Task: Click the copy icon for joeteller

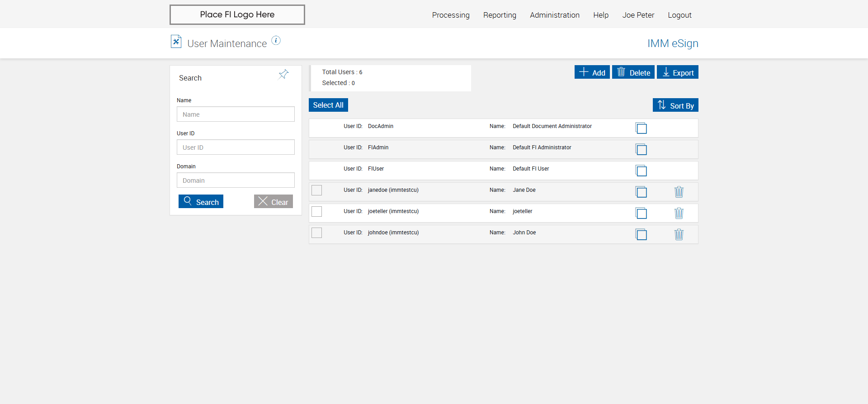Action: 641,214
